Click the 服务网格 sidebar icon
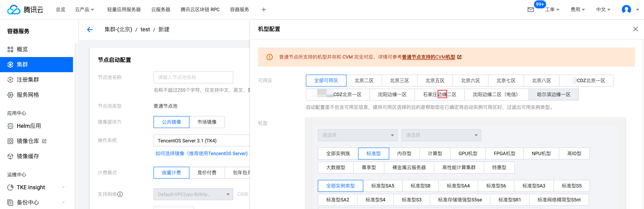 (x=10, y=95)
